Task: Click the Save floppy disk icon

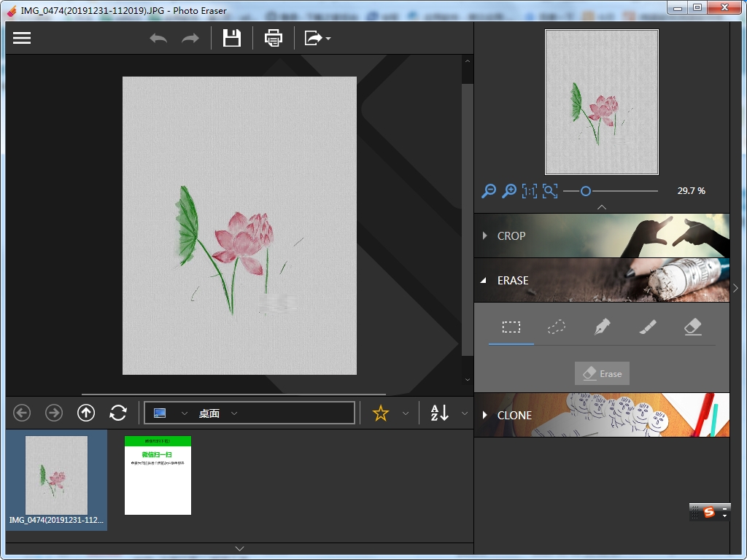Action: point(232,38)
